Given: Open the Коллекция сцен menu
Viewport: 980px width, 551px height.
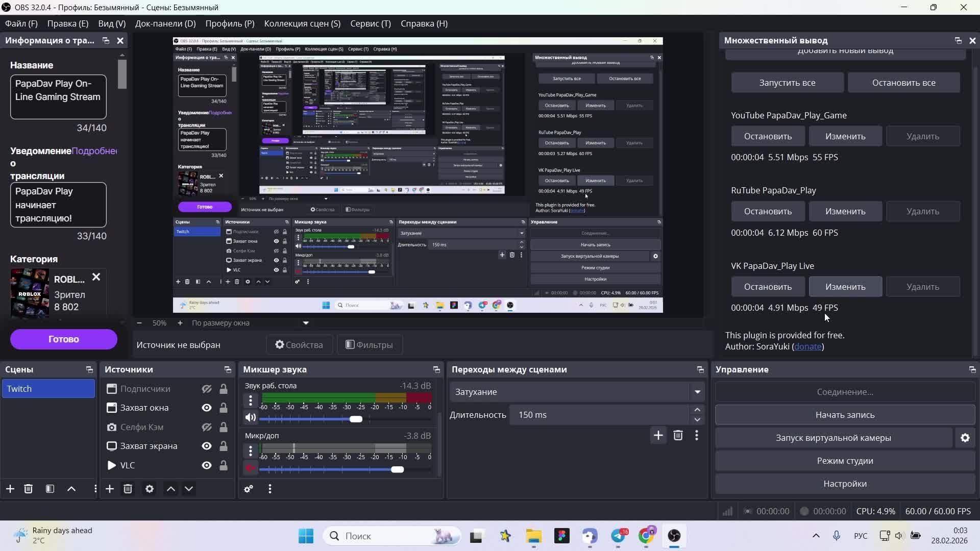Looking at the screenshot, I should pyautogui.click(x=302, y=23).
